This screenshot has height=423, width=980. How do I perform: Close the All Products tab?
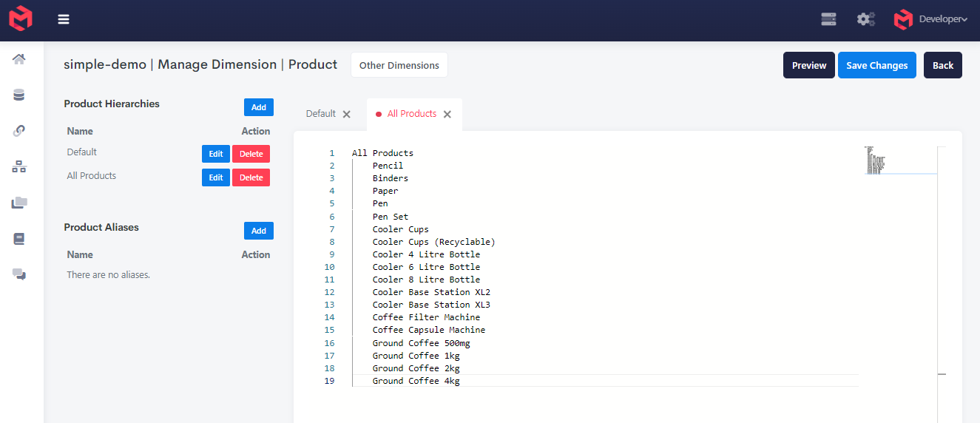(x=447, y=115)
